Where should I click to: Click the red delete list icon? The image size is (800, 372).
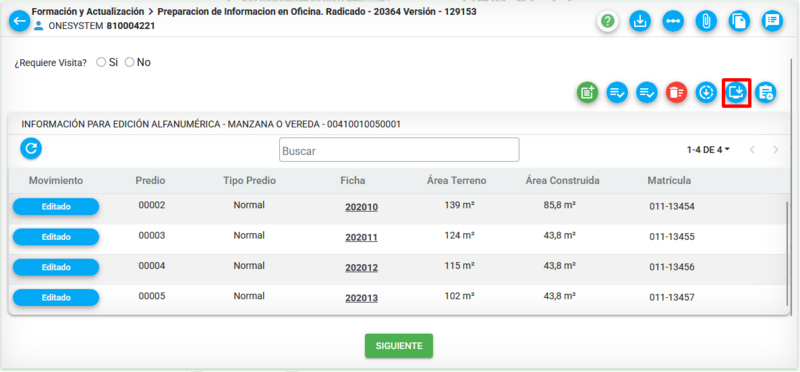pyautogui.click(x=677, y=92)
